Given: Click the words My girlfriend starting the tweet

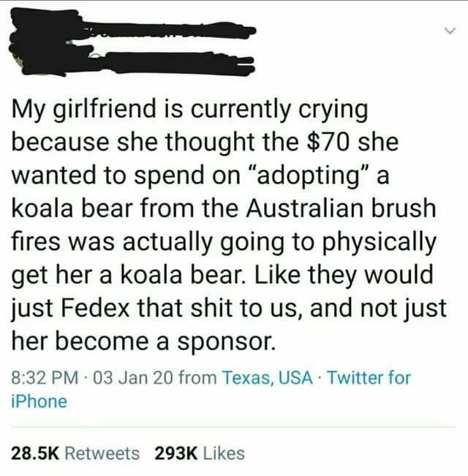Looking at the screenshot, I should 84,110.
